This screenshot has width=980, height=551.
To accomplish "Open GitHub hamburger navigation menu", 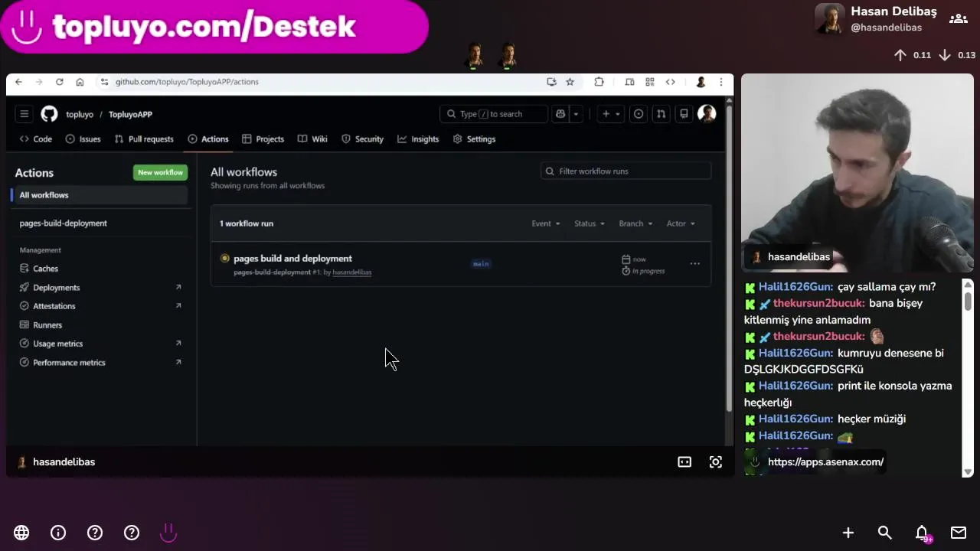I will pyautogui.click(x=24, y=114).
